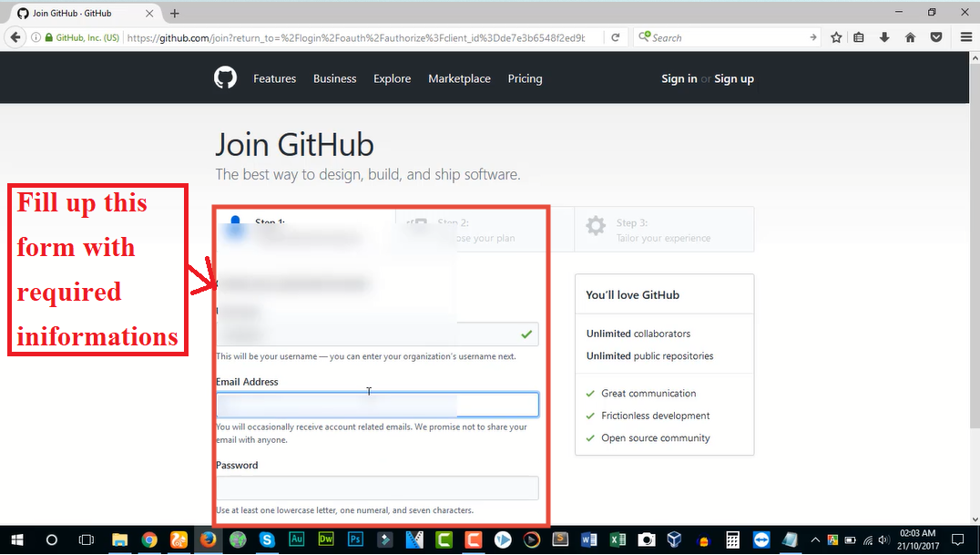
Task: Open TeamViewer from taskbar
Action: [761, 540]
